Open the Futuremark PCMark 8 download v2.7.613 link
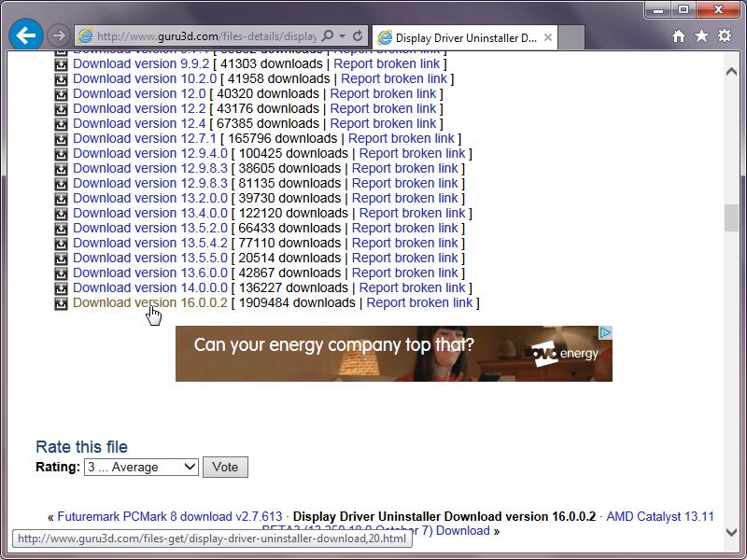Screen dimensions: 747x560 click(170, 516)
